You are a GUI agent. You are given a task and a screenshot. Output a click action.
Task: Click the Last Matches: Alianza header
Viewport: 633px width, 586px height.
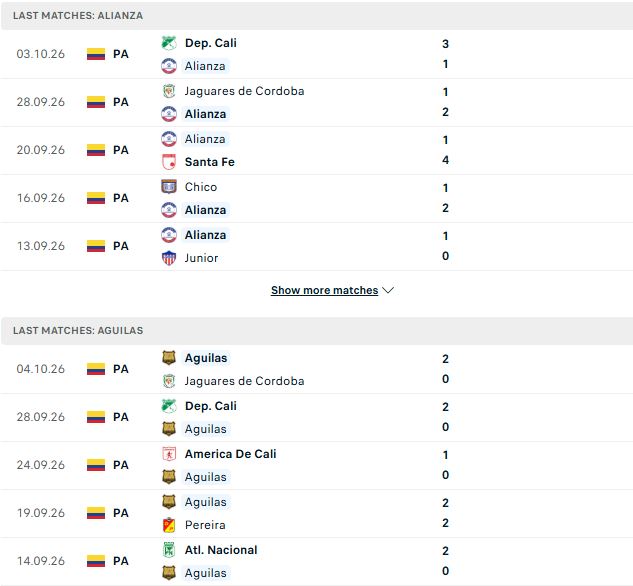[x=316, y=16]
